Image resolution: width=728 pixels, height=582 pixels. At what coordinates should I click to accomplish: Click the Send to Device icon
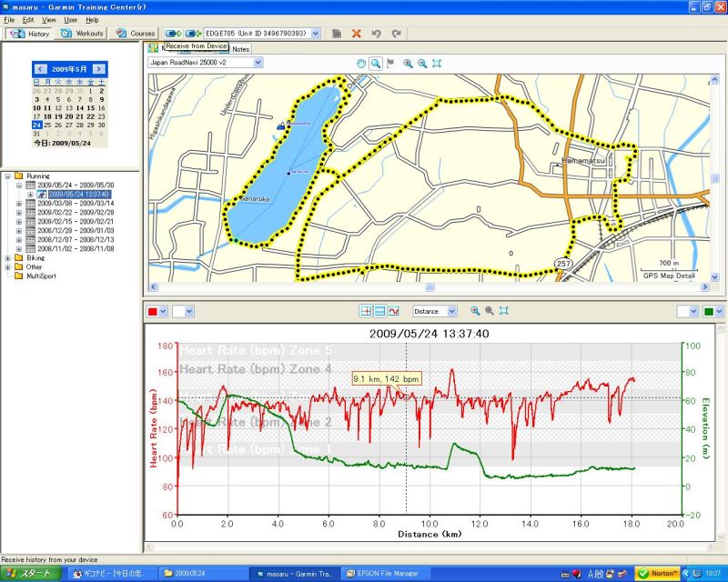[x=193, y=34]
